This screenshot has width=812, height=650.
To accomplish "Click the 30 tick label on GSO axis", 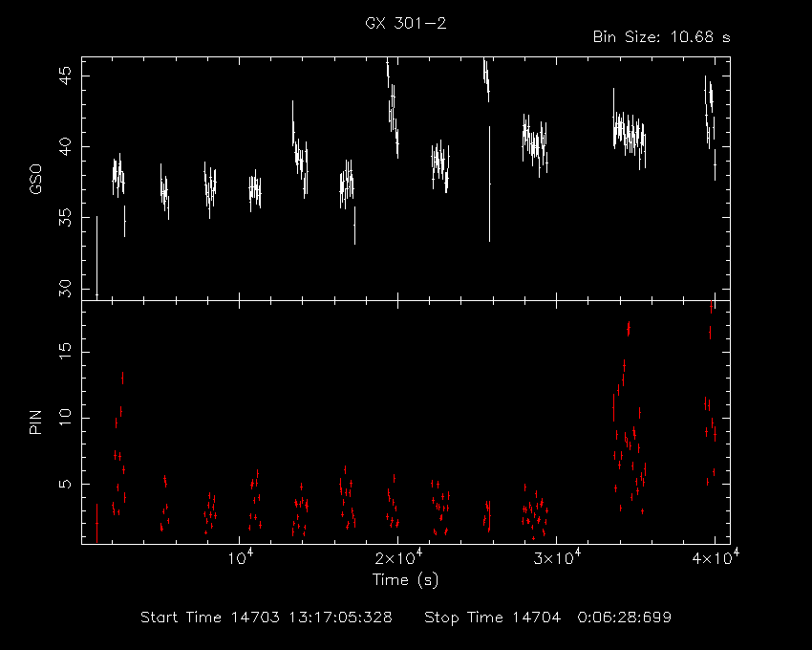I will coord(66,288).
